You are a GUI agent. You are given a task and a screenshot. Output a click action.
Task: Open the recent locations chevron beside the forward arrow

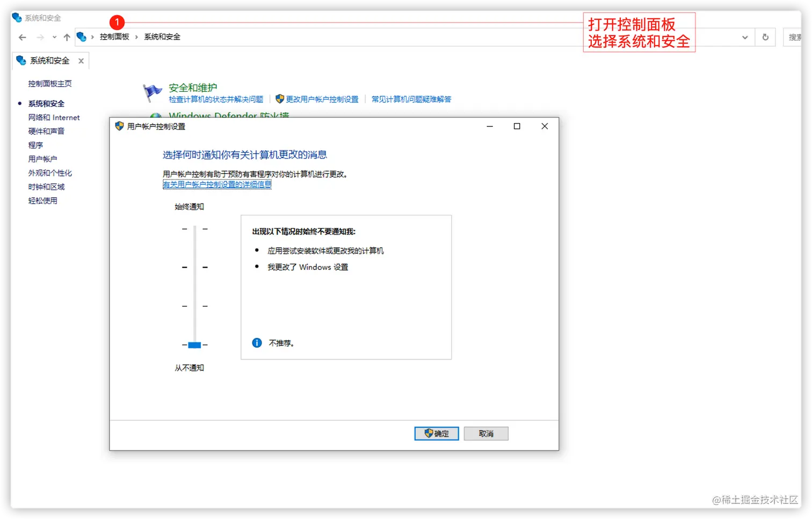coord(54,37)
